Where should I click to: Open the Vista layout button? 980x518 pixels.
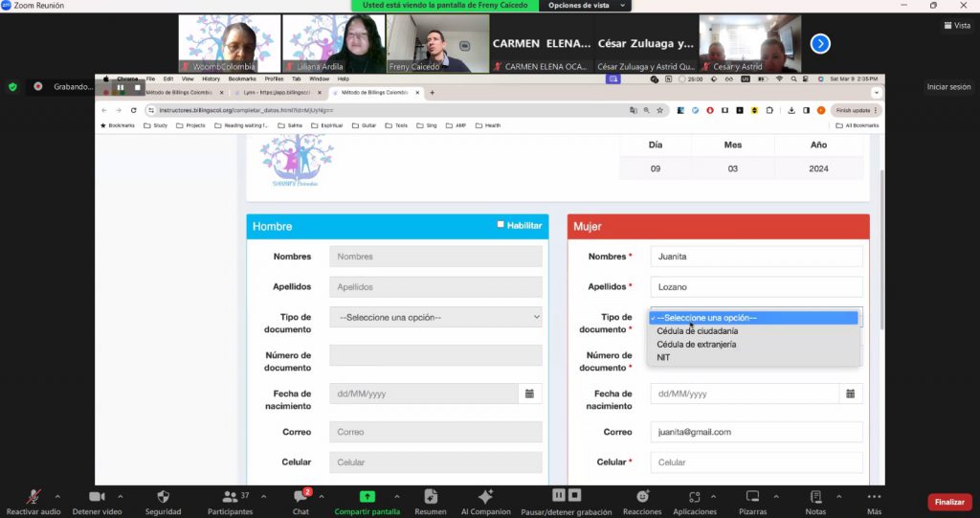point(957,25)
